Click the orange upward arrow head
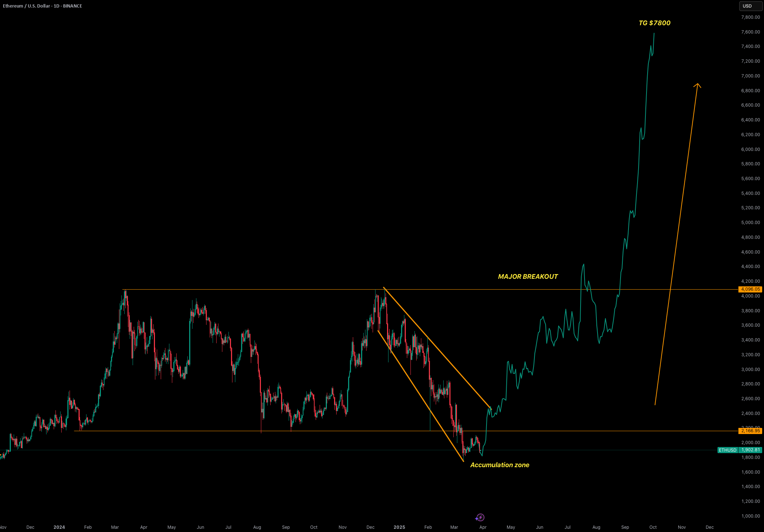 697,85
